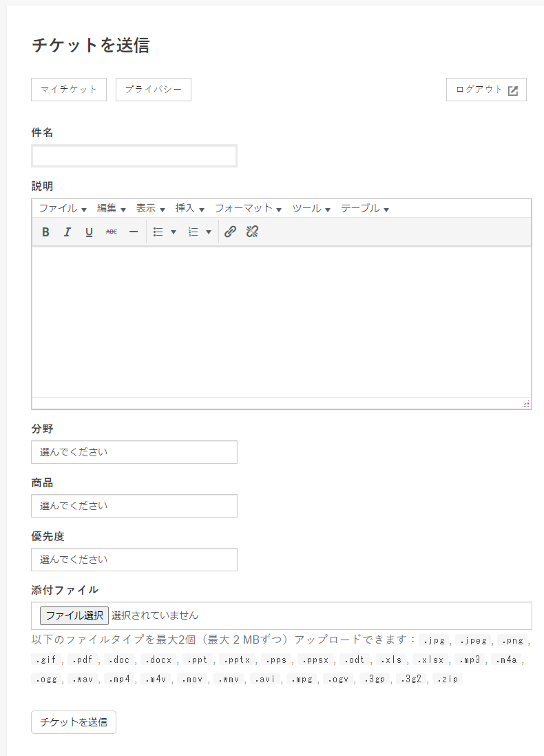This screenshot has width=544, height=756.
Task: Open the フォーマット menu
Action: pyautogui.click(x=248, y=208)
